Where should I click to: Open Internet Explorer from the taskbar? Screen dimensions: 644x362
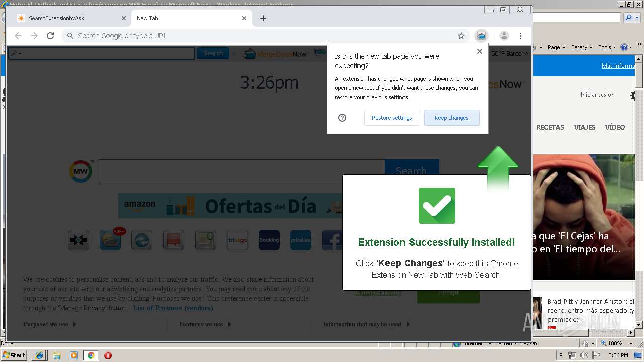[39, 355]
